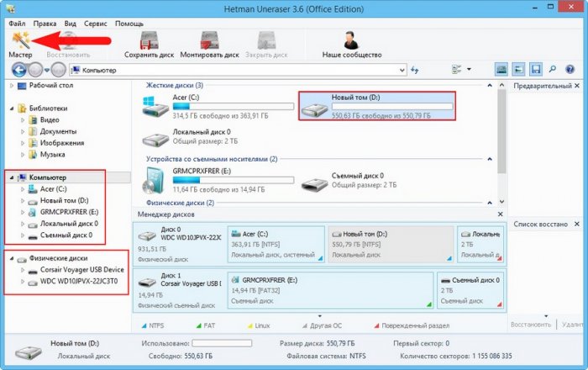Open the view options dropdown arrow
The height and width of the screenshot is (370, 588).
click(469, 70)
